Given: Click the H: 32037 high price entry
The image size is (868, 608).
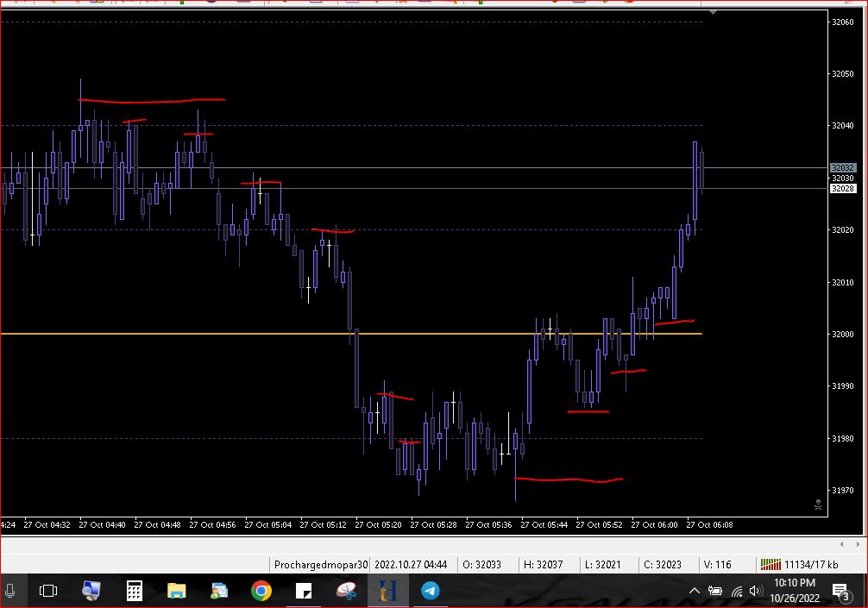Looking at the screenshot, I should click(543, 565).
